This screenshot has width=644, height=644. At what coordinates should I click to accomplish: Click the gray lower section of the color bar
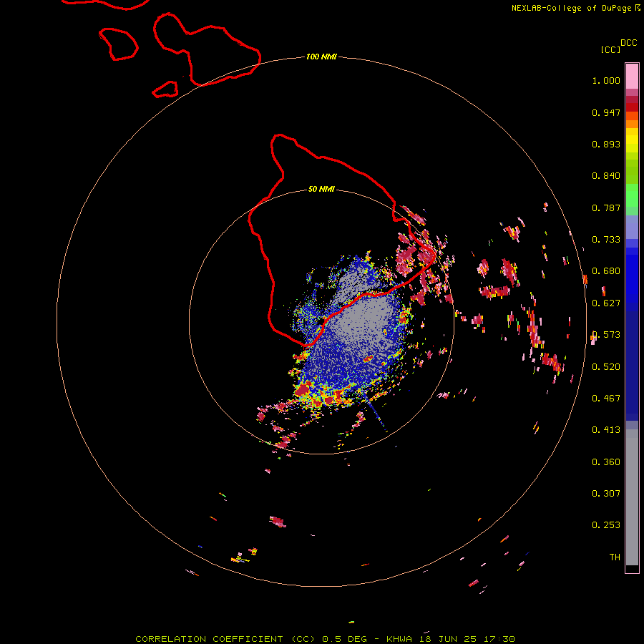click(632, 497)
